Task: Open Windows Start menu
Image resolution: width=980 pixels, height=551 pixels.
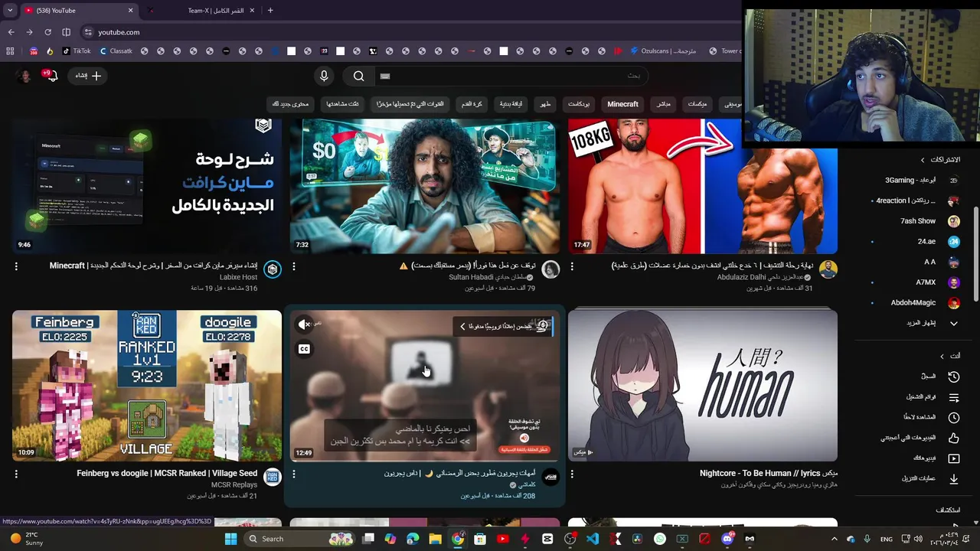Action: pos(230,539)
